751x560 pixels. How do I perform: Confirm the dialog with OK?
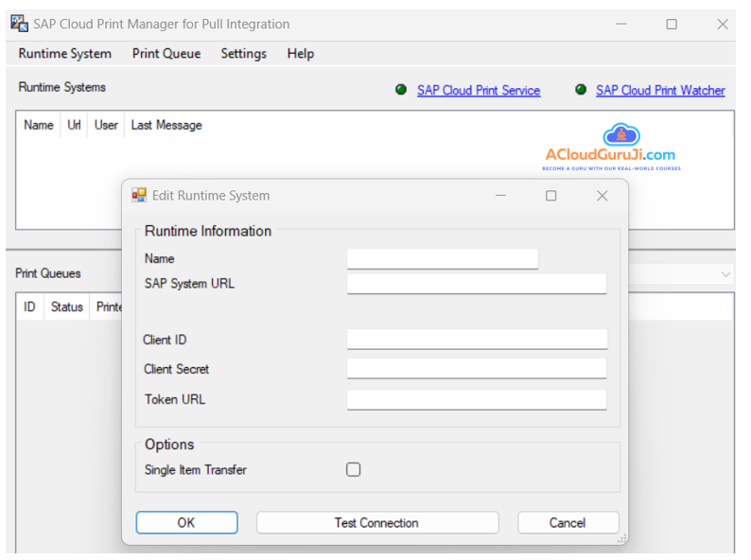186,522
